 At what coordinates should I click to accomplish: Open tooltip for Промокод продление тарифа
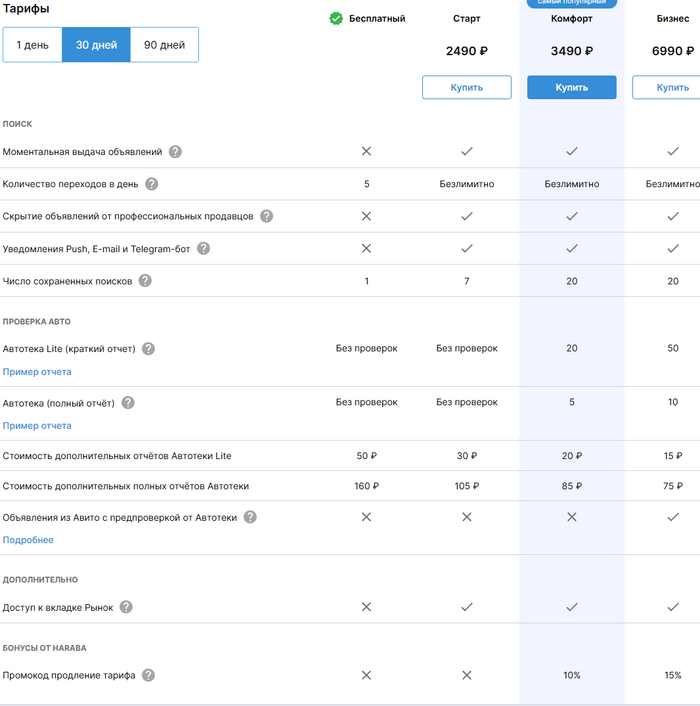pos(148,675)
